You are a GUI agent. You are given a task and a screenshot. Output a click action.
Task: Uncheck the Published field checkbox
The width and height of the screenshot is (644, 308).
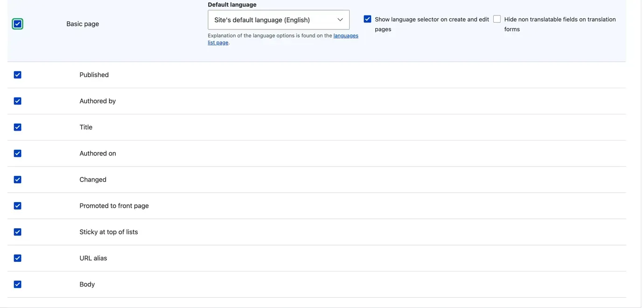17,75
